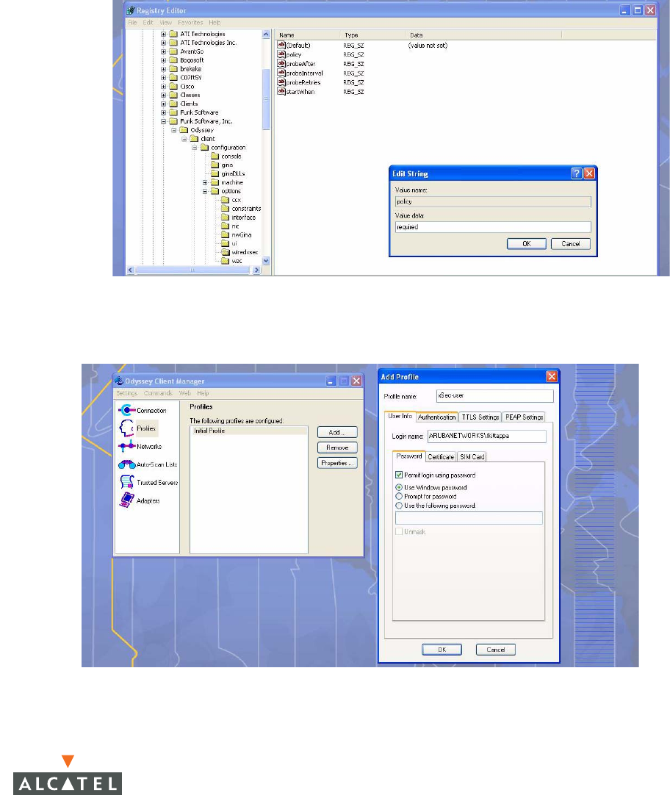Select the Classes folder icon

tap(173, 96)
